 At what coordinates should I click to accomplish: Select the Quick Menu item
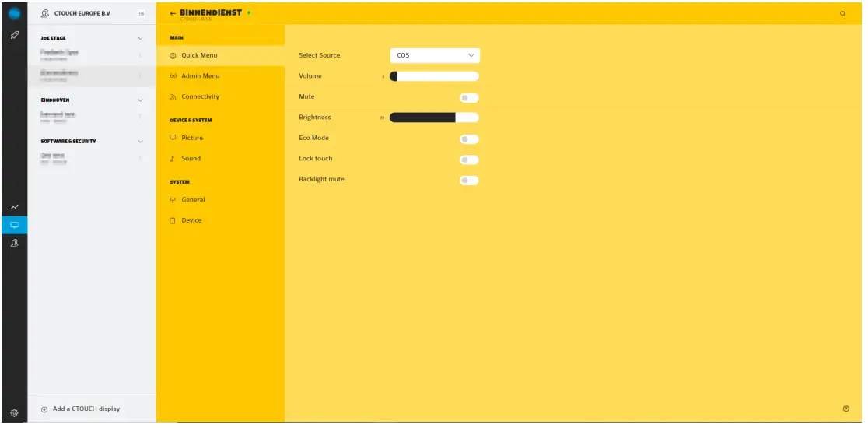pos(220,55)
